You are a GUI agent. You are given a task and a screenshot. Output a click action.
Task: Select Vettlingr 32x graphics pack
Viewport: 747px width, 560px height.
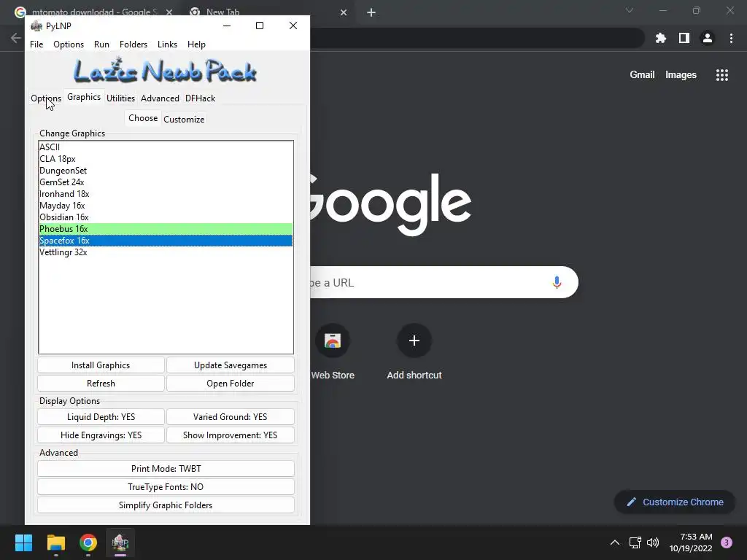click(x=166, y=252)
